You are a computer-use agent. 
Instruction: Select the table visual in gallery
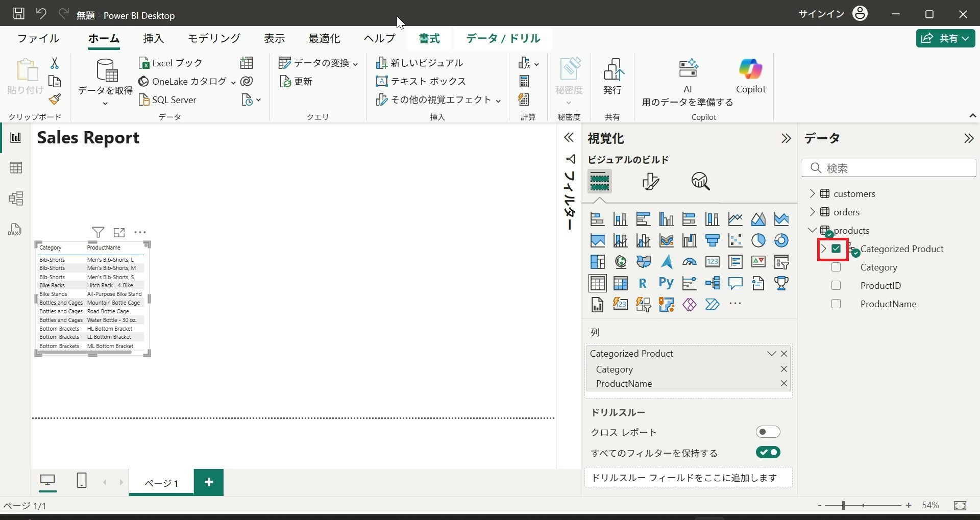(597, 283)
